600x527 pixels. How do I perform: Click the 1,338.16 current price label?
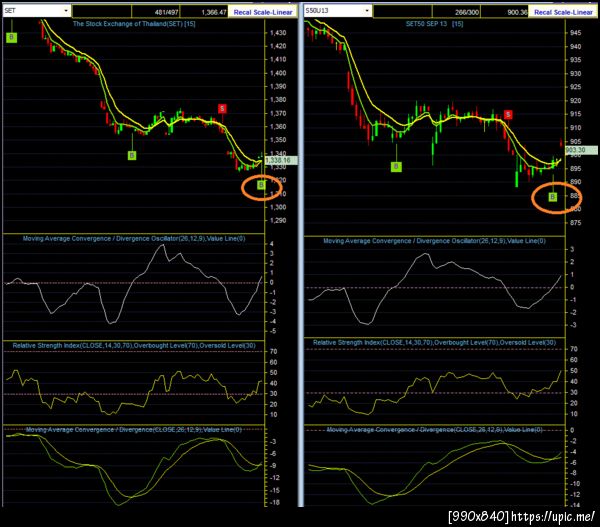(x=281, y=160)
